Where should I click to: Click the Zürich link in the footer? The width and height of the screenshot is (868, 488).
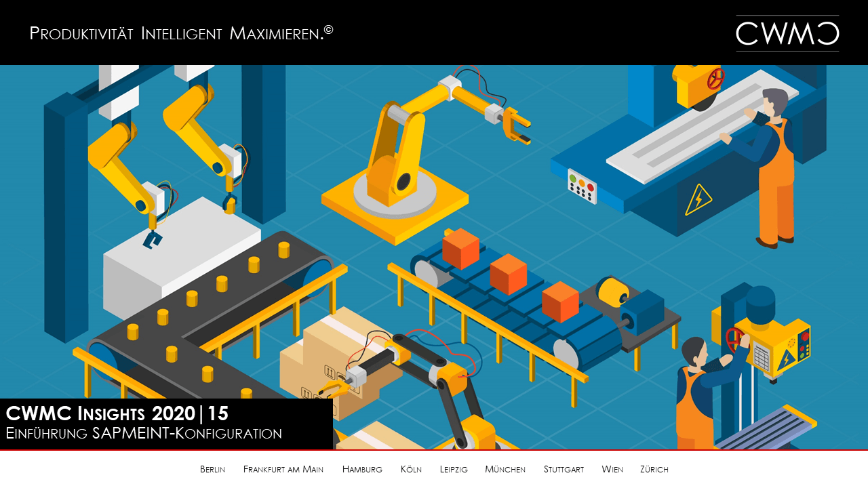(654, 469)
